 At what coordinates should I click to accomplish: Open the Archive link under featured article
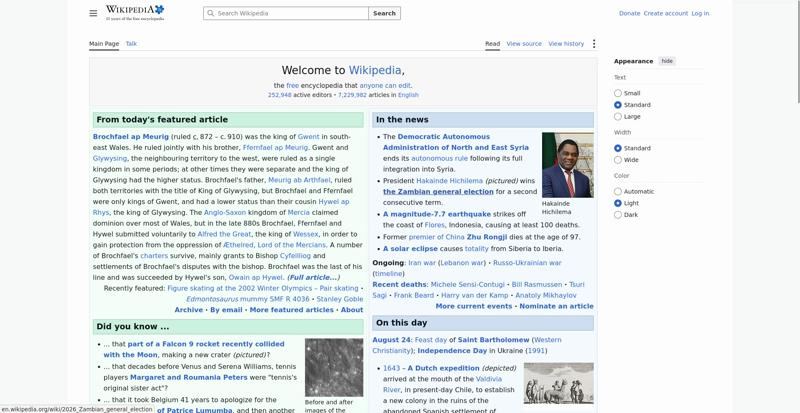point(189,310)
